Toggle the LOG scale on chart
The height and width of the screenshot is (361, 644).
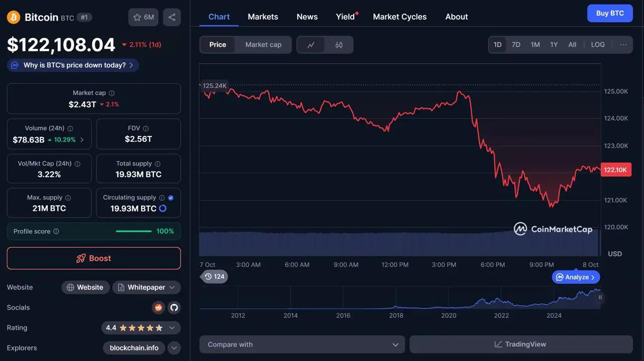point(598,45)
